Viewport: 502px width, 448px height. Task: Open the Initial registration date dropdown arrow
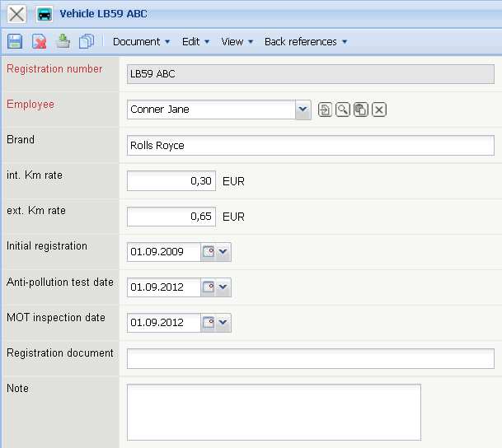point(223,252)
